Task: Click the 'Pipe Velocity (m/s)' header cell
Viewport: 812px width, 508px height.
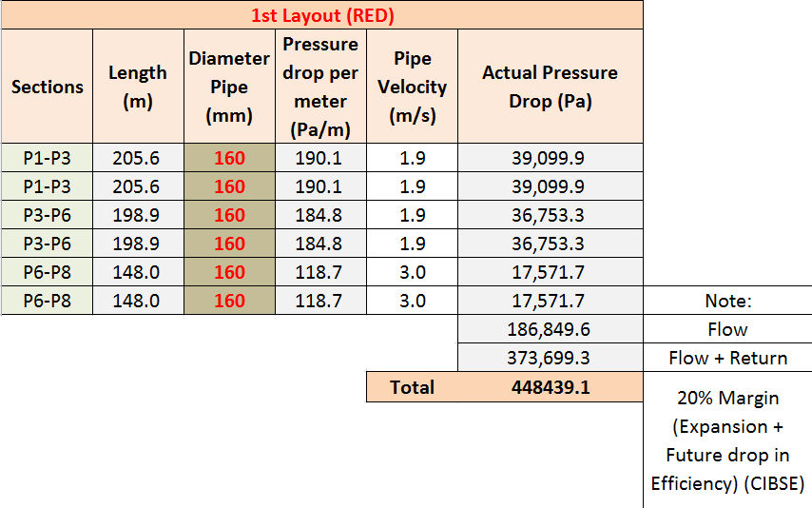Action: (x=412, y=87)
